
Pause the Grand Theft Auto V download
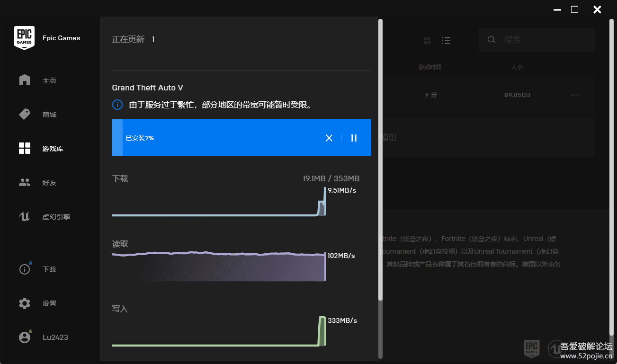[x=354, y=138]
